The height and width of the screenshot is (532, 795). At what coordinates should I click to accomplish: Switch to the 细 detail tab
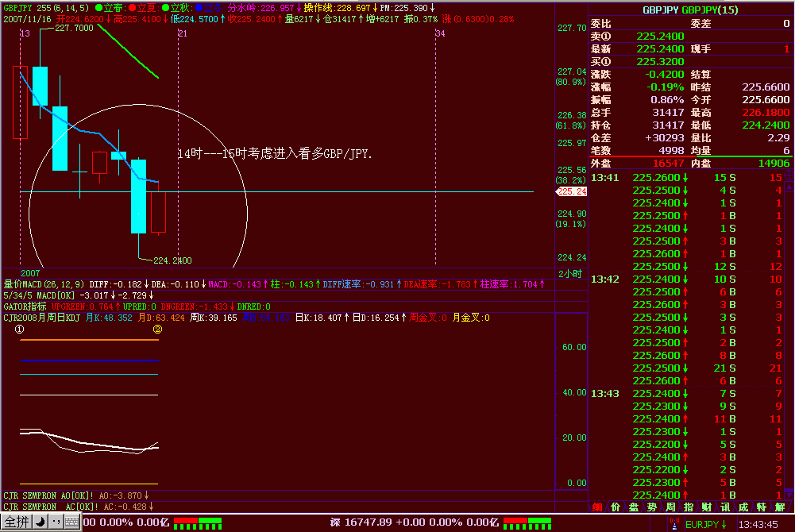(x=596, y=507)
